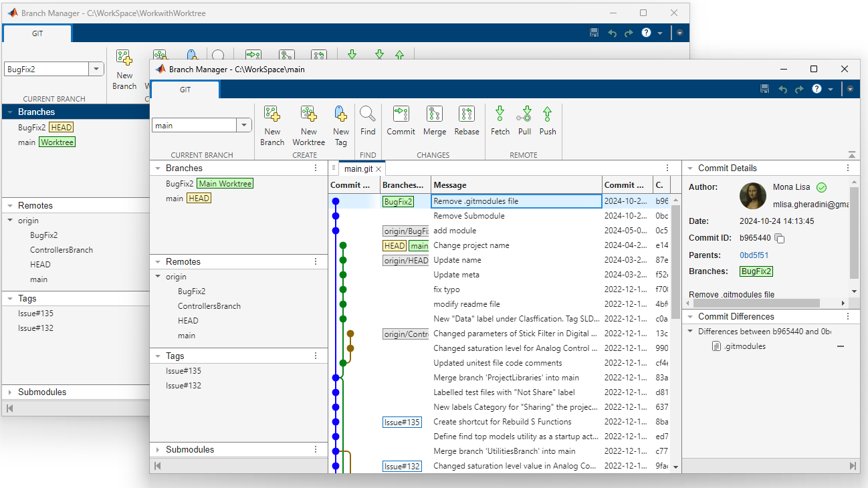Click New Branch in main window toolbar
This screenshot has height=488, width=868.
272,124
